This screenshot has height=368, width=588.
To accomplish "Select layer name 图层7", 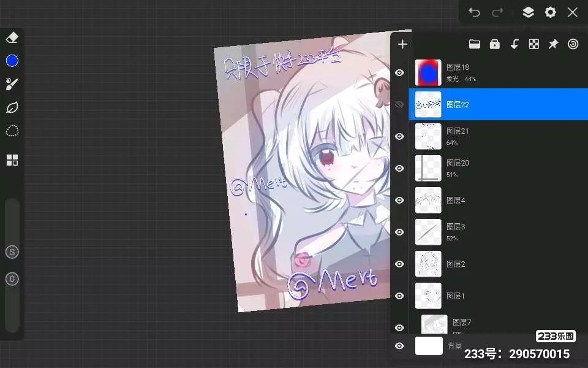I will (462, 322).
